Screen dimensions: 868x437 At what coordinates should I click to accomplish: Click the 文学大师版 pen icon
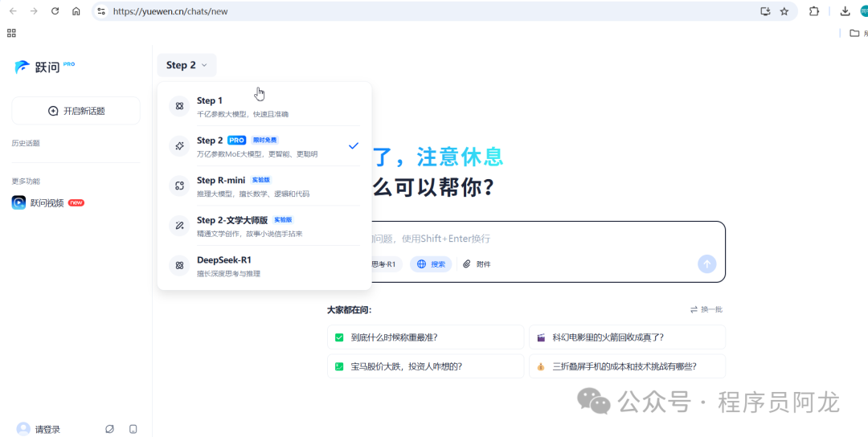[x=179, y=226]
